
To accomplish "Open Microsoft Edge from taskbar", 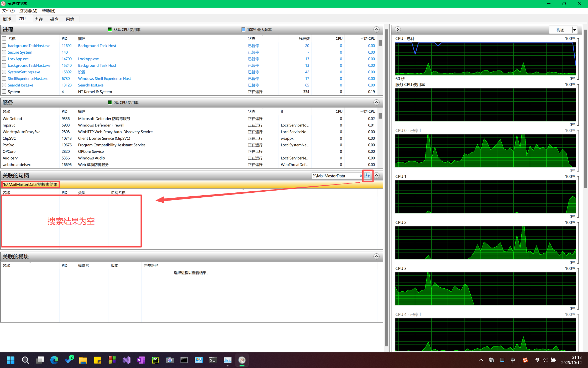I will pos(54,360).
